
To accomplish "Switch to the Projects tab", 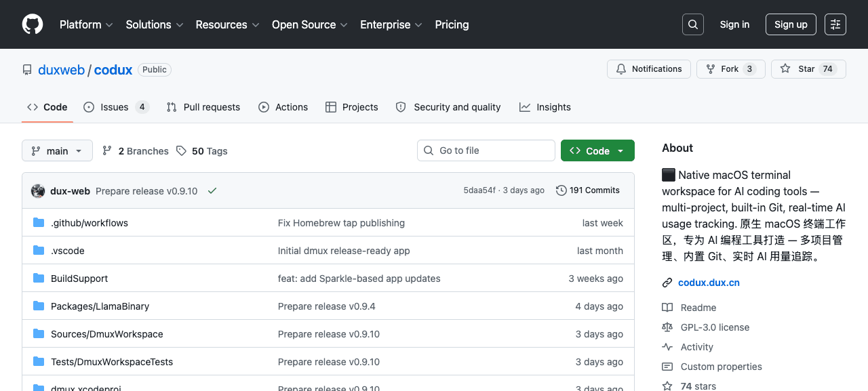I will [x=351, y=107].
